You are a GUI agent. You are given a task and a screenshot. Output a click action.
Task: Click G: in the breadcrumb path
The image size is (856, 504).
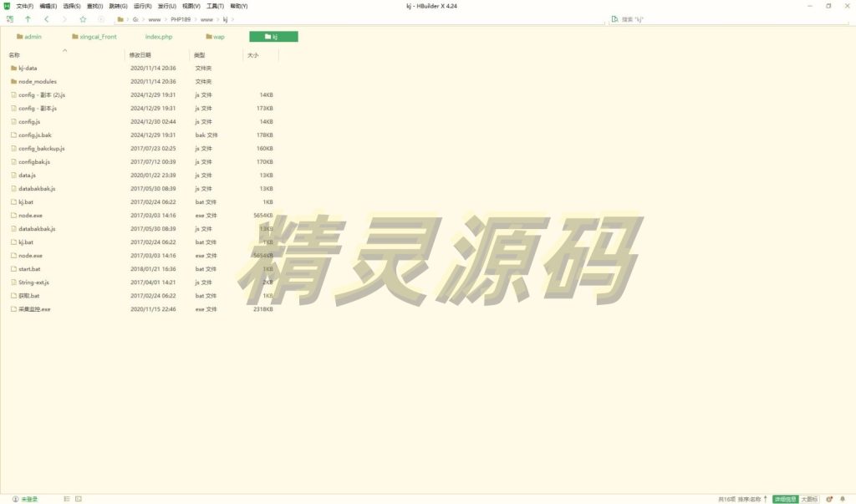click(x=135, y=19)
